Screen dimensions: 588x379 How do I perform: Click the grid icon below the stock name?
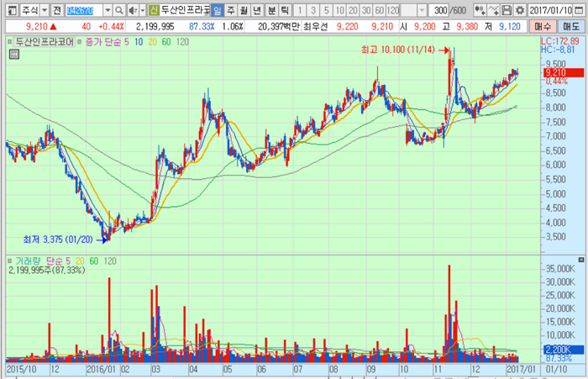point(13,54)
